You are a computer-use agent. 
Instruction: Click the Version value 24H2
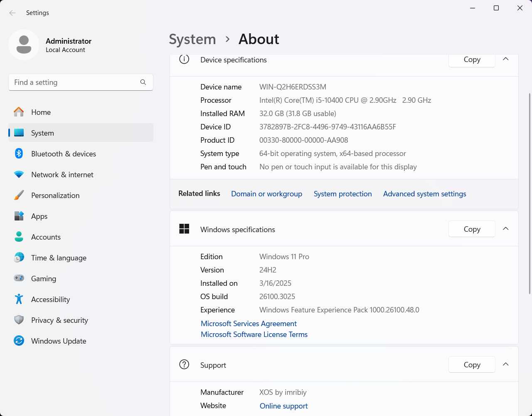pos(268,270)
